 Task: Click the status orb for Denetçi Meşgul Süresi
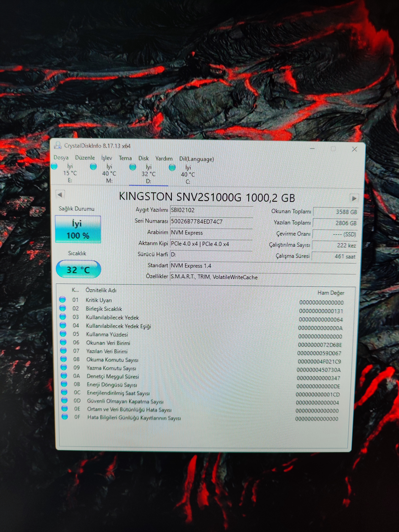tap(64, 375)
